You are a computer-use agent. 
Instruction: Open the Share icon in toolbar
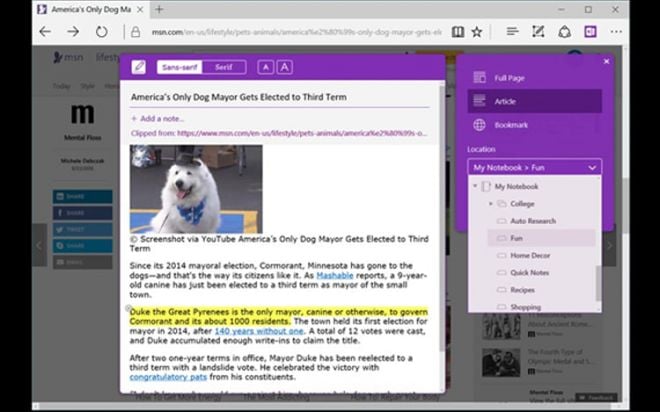pos(564,32)
